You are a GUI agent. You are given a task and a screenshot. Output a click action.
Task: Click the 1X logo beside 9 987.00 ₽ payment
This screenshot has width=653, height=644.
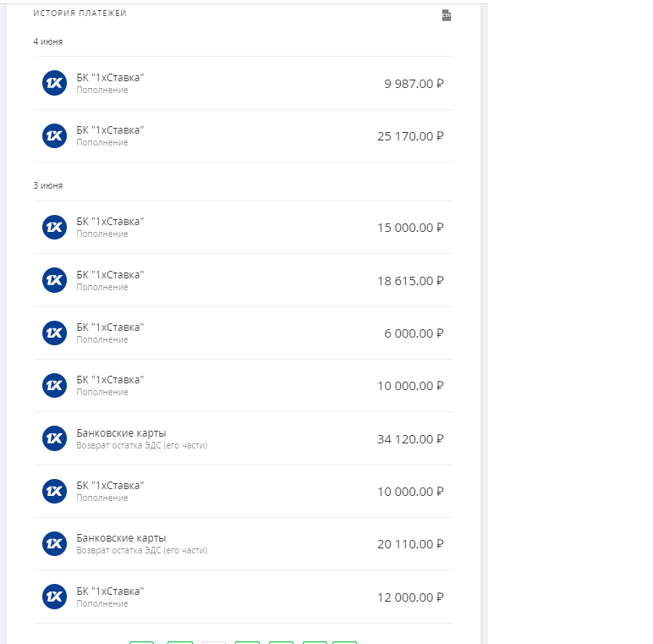coord(54,83)
